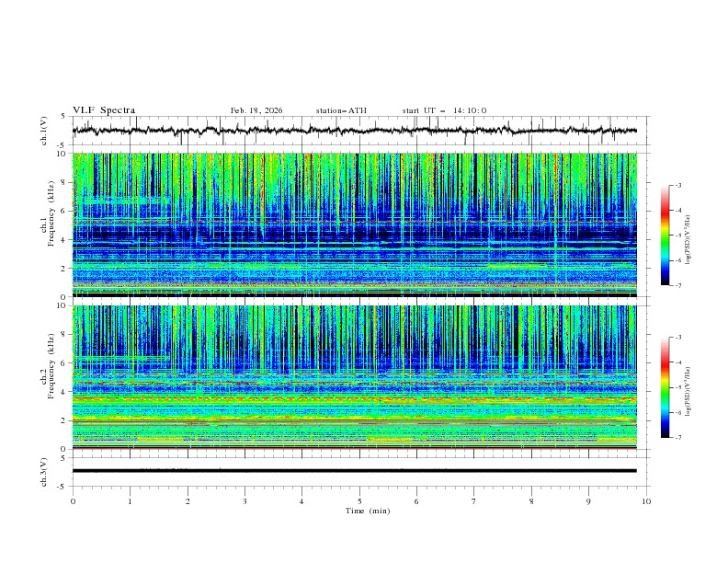Screen dimensions: 728x563
Task: Click inside the ch.1 spectrogram panel
Action: pos(354,224)
